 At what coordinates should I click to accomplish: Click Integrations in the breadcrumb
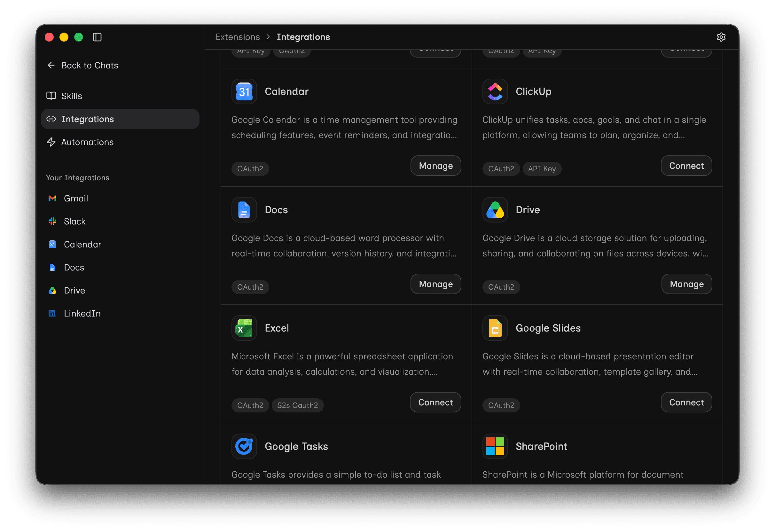point(303,37)
